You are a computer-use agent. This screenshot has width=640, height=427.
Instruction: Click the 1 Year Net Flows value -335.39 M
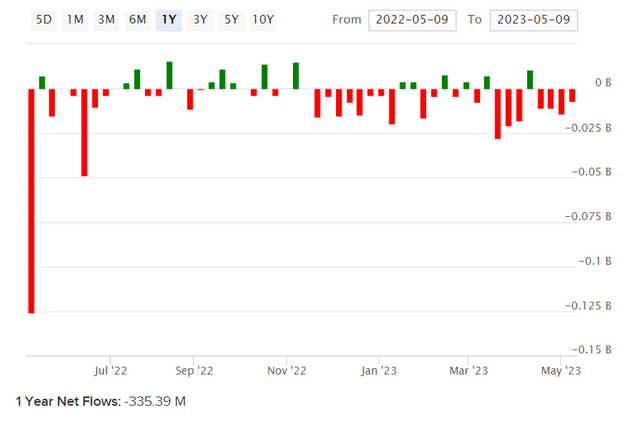tap(155, 402)
